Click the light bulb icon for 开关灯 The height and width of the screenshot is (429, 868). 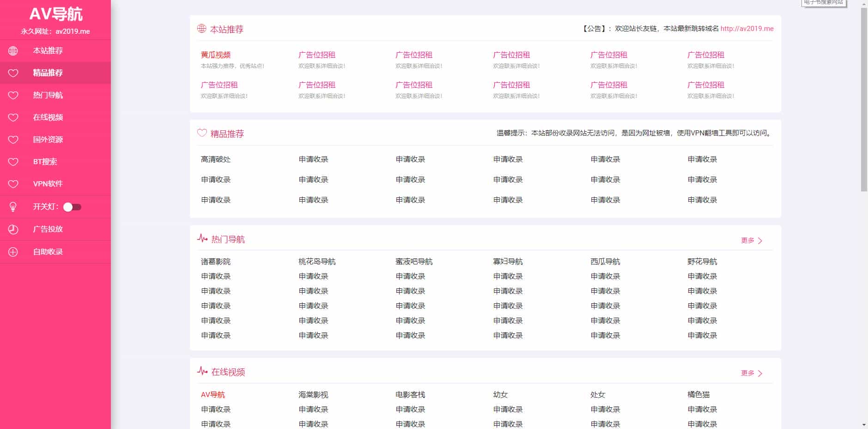point(13,207)
